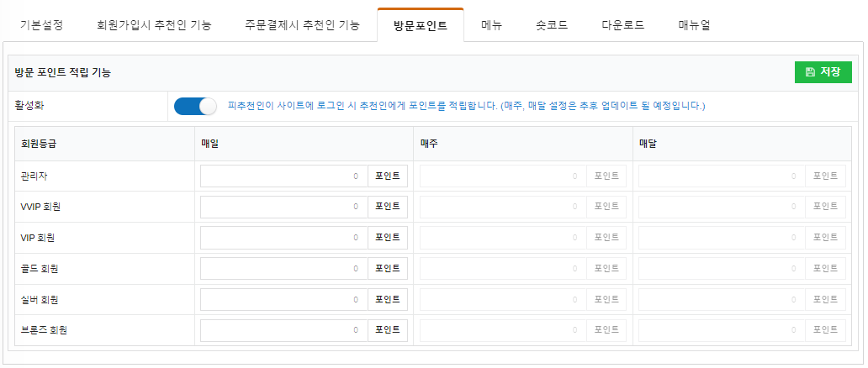The image size is (868, 368).
Task: Click the 방문 포인트 적립 기능 heading
Action: 62,72
